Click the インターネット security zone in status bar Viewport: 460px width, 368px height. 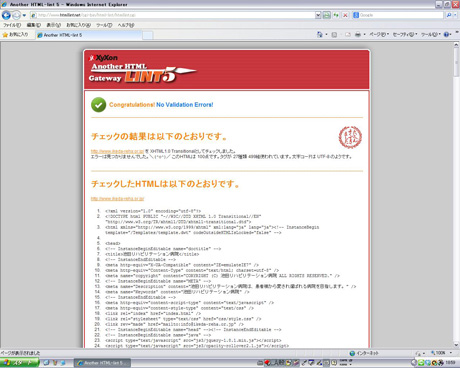point(364,353)
